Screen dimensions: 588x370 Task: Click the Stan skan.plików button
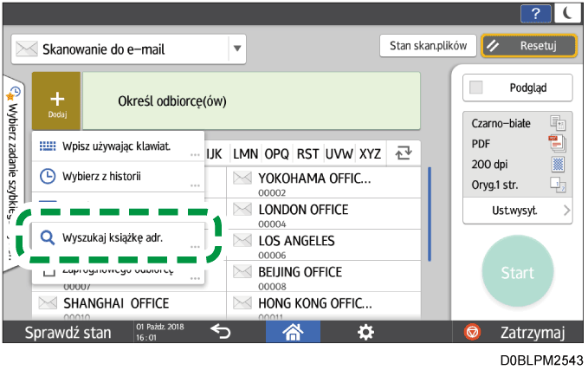pyautogui.click(x=428, y=46)
